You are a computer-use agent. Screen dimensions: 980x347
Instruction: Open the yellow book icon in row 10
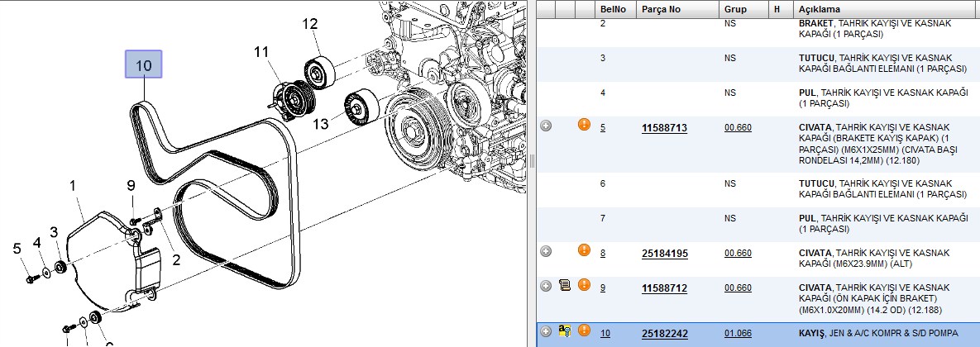point(565,330)
